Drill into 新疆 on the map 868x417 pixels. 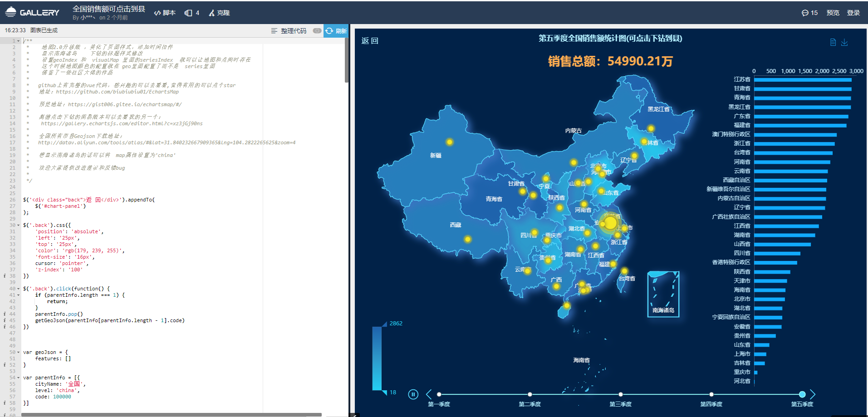436,156
